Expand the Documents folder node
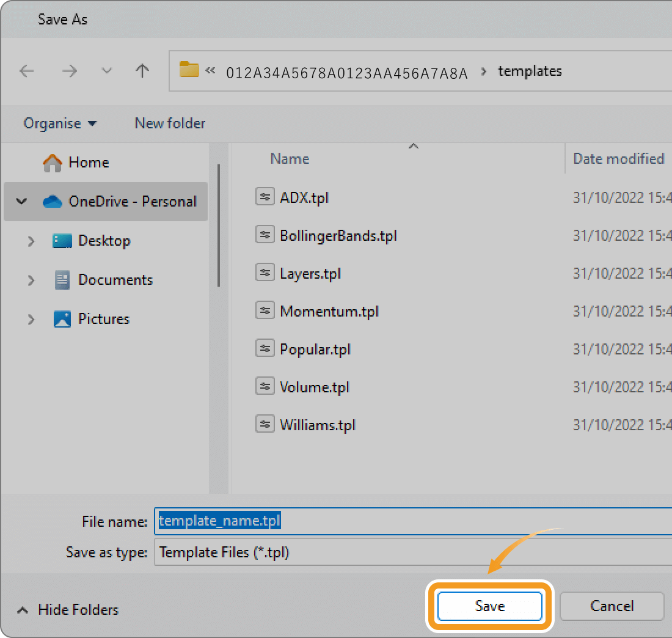 coord(31,280)
